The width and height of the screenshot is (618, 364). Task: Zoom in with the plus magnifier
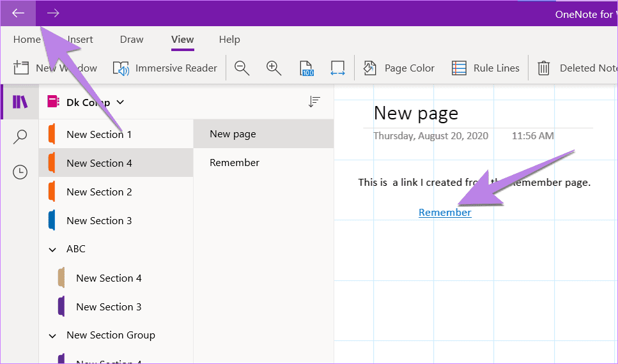274,68
